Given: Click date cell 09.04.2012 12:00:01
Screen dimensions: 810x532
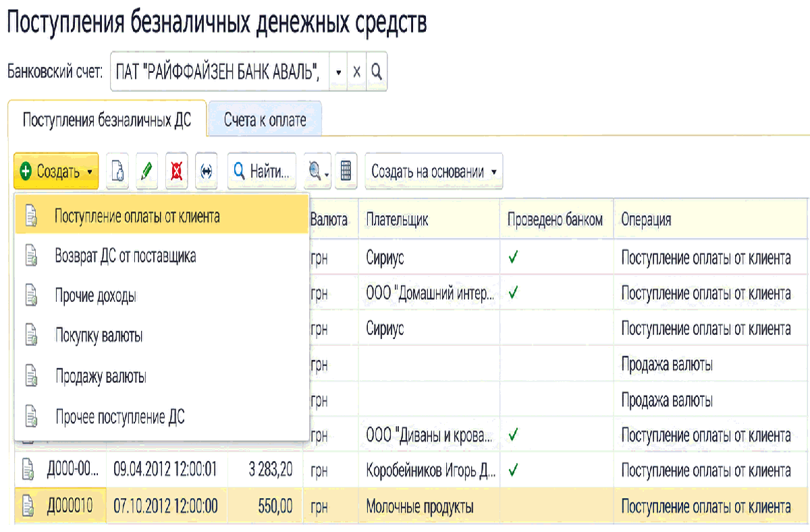Looking at the screenshot, I should [166, 470].
